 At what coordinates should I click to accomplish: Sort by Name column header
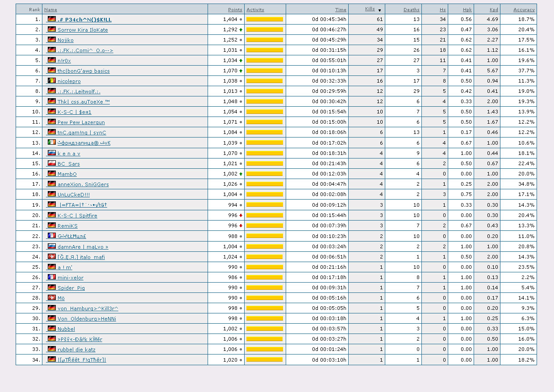(50, 9)
